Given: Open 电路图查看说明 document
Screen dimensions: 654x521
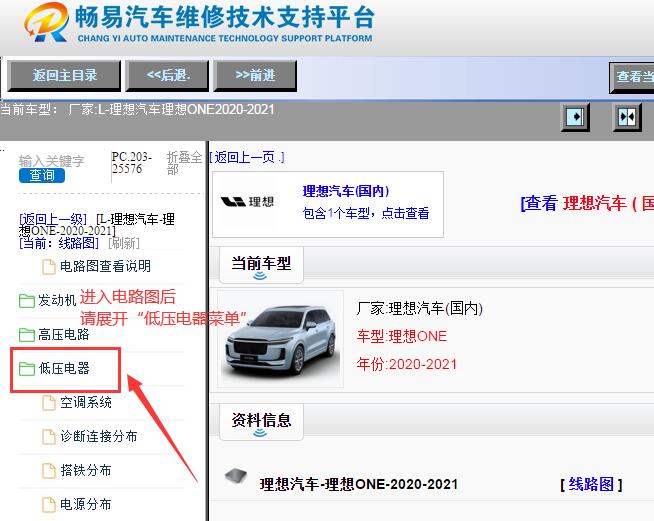Looking at the screenshot, I should point(105,266).
